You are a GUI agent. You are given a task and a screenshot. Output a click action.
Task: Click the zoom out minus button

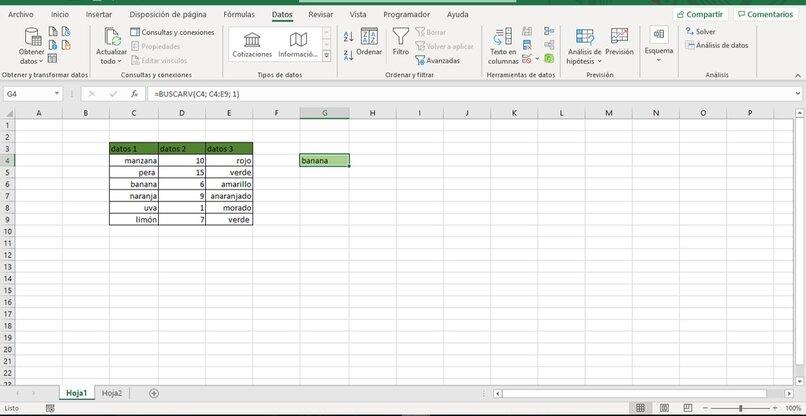706,408
